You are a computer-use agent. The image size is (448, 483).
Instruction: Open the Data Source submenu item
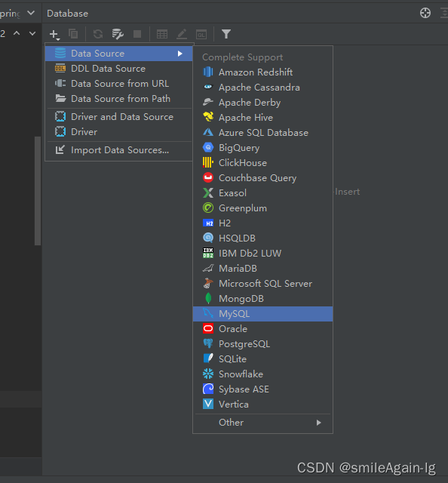click(119, 54)
